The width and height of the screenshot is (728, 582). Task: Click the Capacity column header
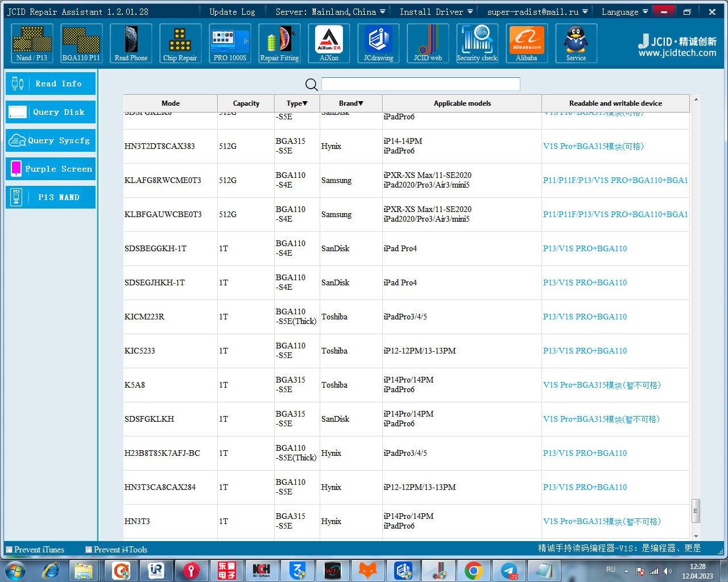pyautogui.click(x=246, y=103)
